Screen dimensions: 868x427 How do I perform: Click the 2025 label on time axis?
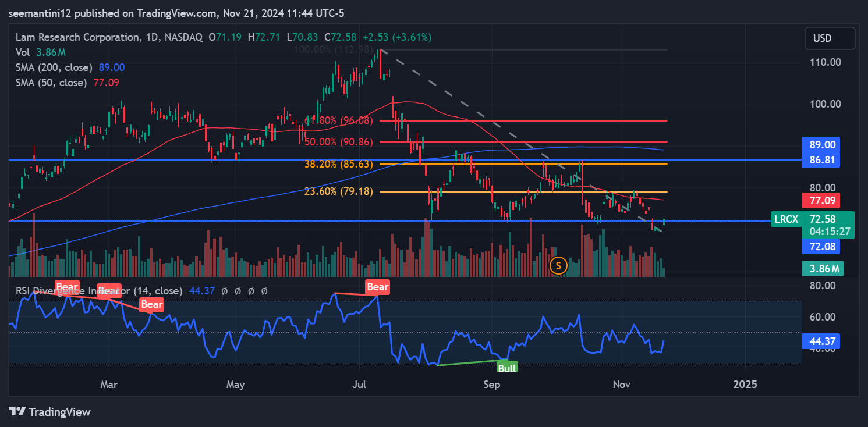[x=745, y=385]
